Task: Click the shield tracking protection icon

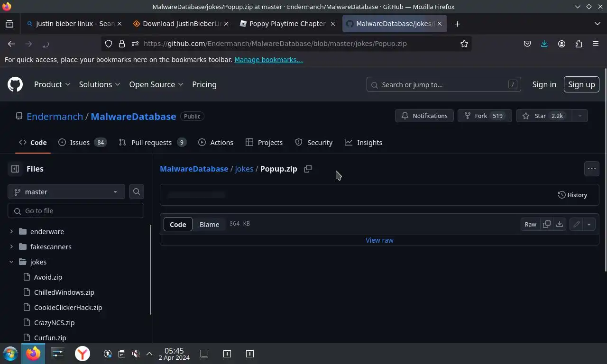Action: (109, 44)
